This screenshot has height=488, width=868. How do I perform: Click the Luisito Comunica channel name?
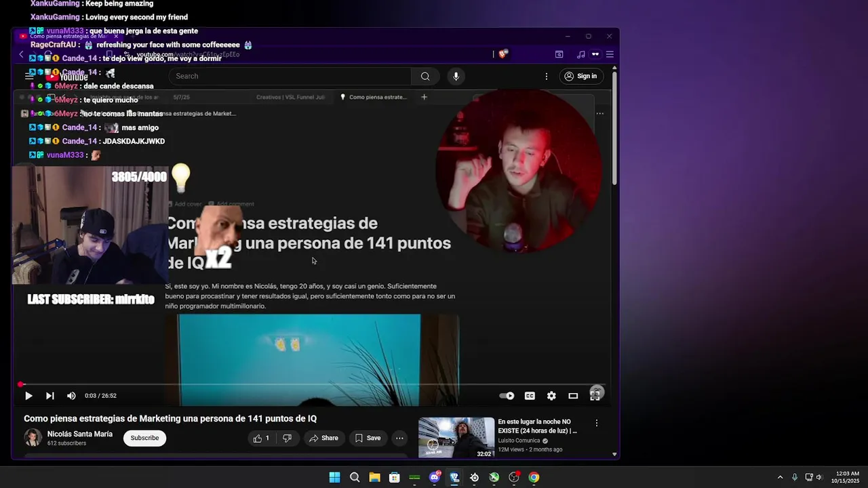[x=519, y=441]
